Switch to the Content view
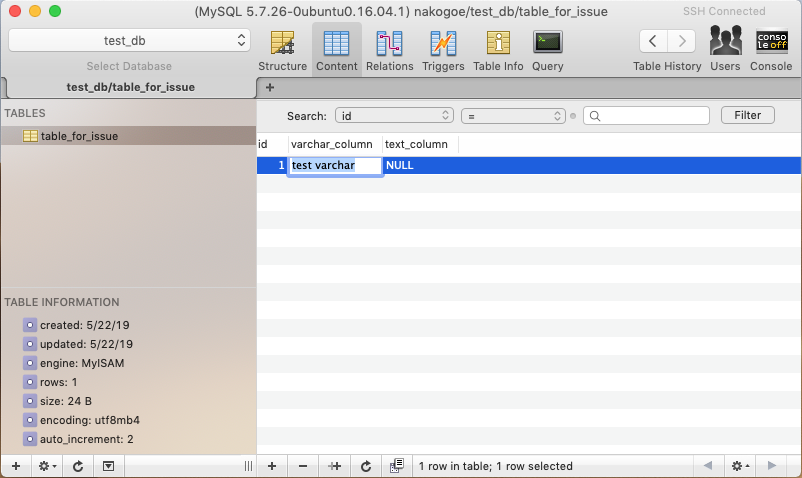This screenshot has width=802, height=478. pos(337,50)
